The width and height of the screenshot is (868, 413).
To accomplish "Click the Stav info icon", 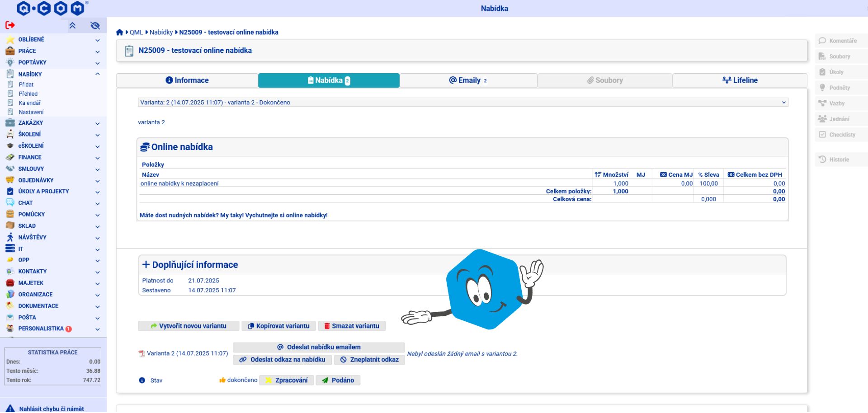I will coord(142,380).
